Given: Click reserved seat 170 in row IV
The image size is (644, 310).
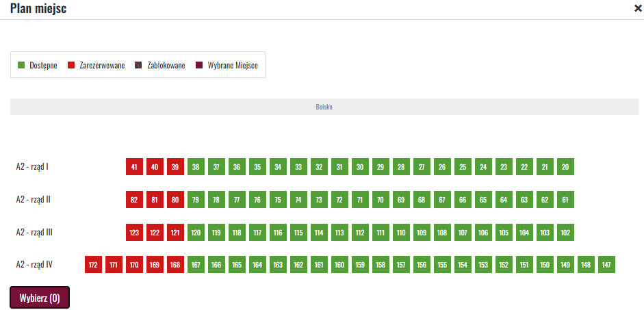Looking at the screenshot, I should tap(134, 264).
